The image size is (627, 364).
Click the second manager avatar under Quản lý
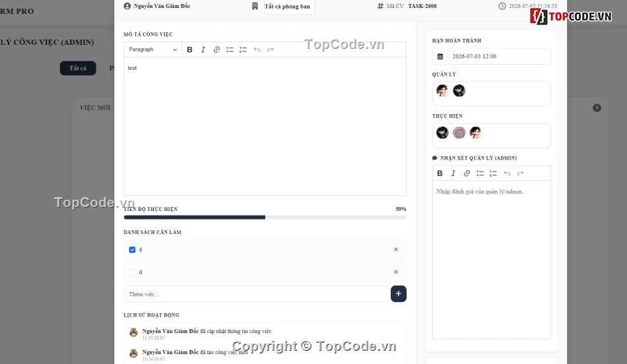[459, 91]
